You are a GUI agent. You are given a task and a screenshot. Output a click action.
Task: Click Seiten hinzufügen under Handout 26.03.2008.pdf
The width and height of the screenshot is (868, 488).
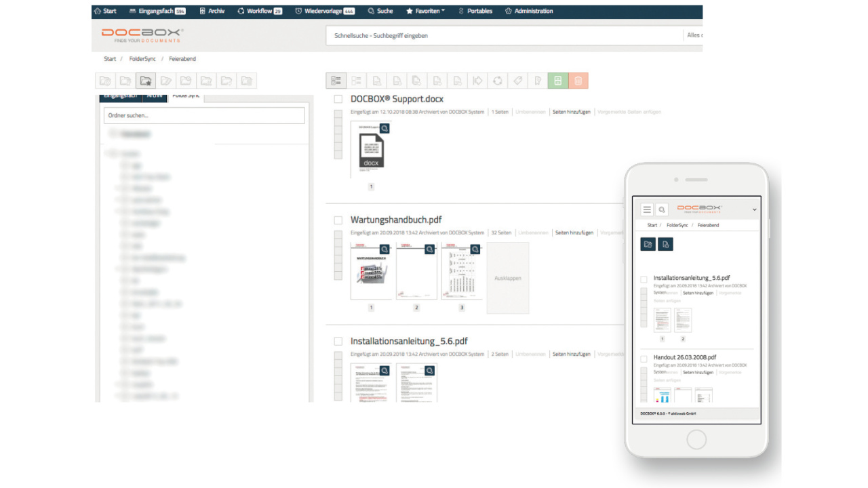tap(698, 372)
